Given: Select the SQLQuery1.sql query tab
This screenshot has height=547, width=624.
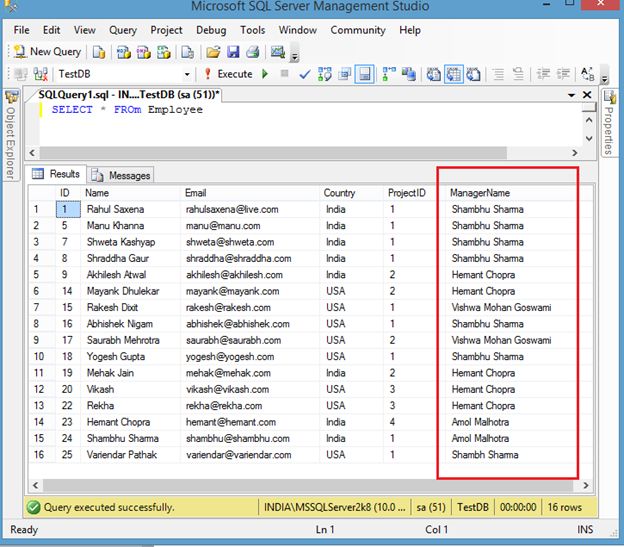Looking at the screenshot, I should tap(129, 95).
